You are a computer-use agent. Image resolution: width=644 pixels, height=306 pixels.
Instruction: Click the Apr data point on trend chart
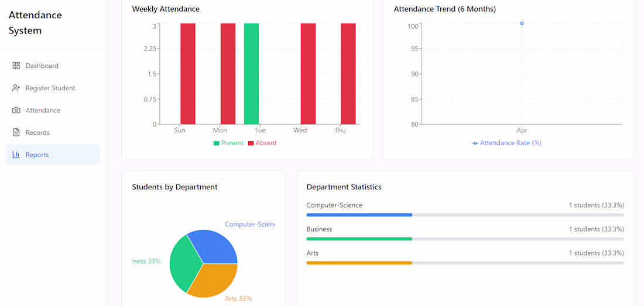[522, 23]
